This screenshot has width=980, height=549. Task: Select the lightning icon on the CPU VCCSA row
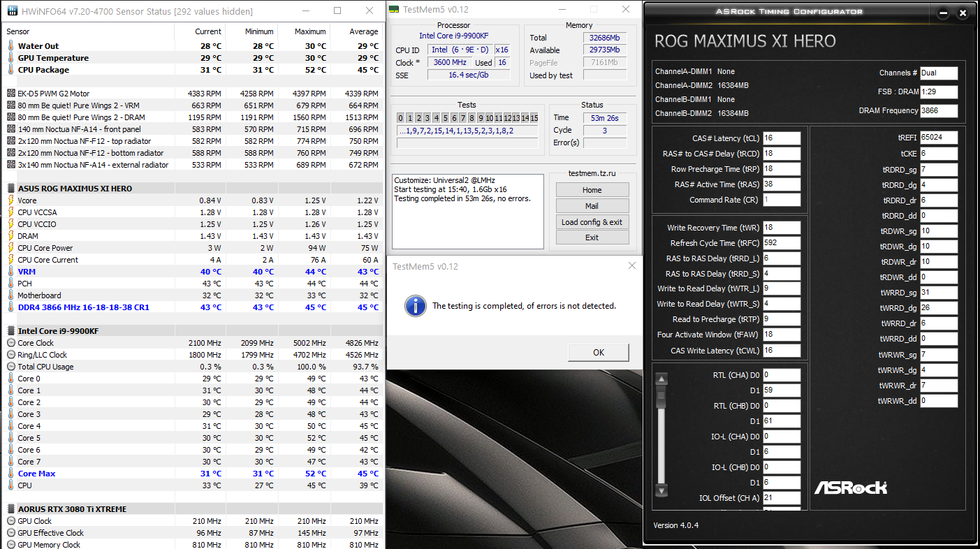point(10,212)
